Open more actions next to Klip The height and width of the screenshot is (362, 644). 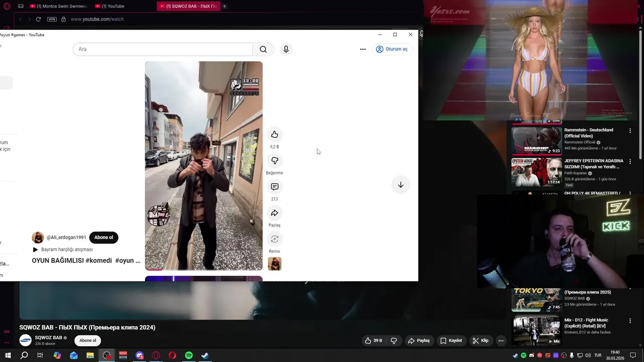(x=501, y=340)
